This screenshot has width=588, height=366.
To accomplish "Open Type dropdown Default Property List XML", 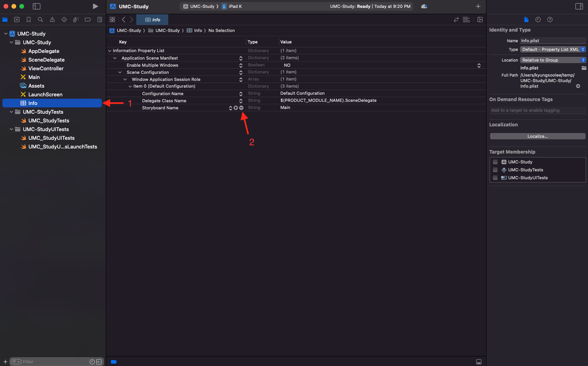I will tap(553, 49).
